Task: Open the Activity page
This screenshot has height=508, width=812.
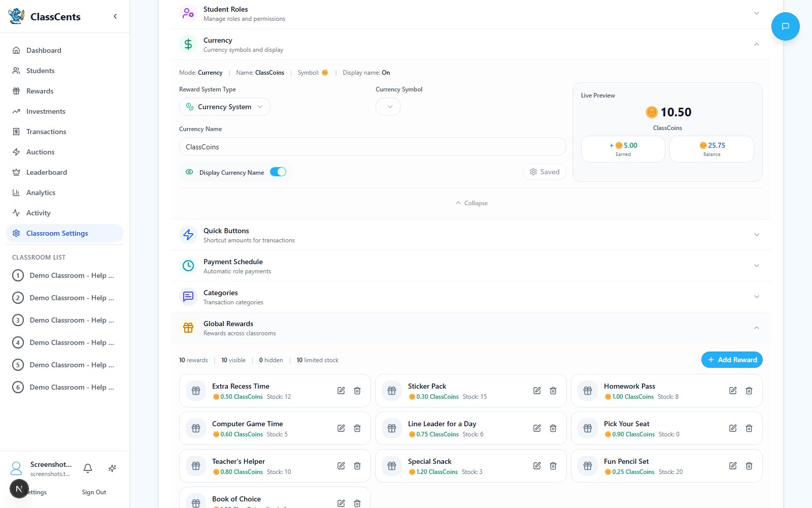Action: click(64, 213)
